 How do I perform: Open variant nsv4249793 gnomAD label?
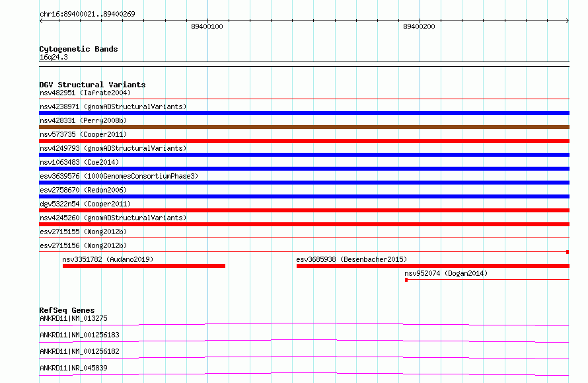[113, 148]
